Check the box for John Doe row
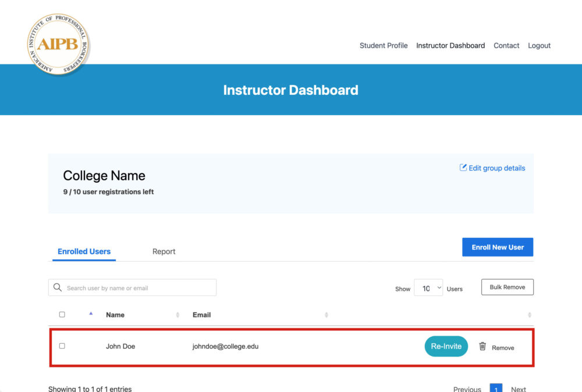Screen dimensions: 582x392 tap(62, 345)
